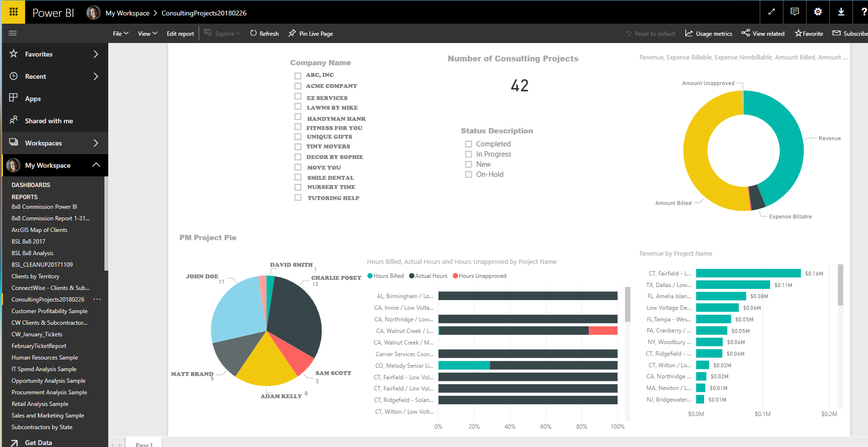The image size is (868, 447).
Task: Click the Hours Billed legend swatch
Action: point(370,276)
